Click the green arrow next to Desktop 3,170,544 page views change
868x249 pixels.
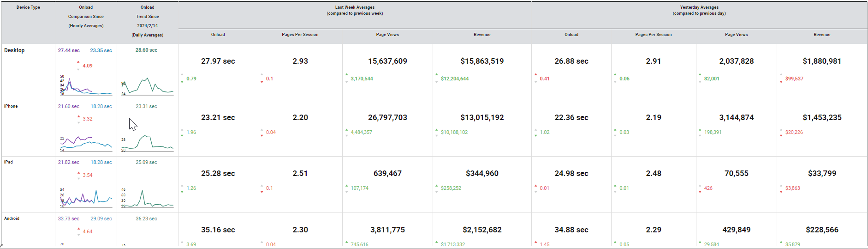346,74
